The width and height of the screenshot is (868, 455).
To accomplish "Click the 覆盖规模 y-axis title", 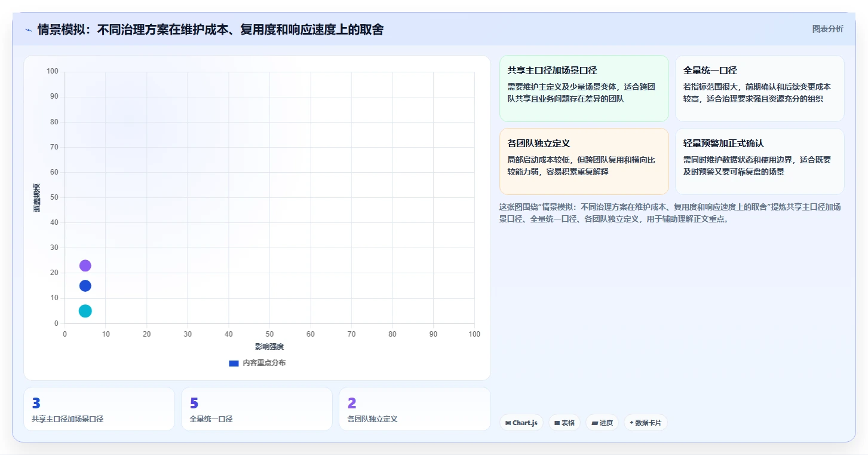I will tap(36, 197).
